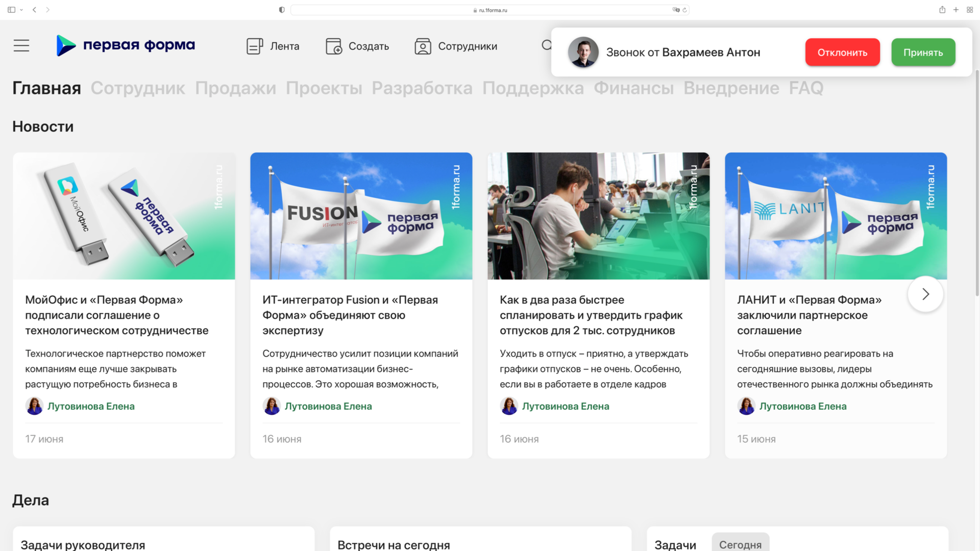Decline the call with Отклонить

842,52
